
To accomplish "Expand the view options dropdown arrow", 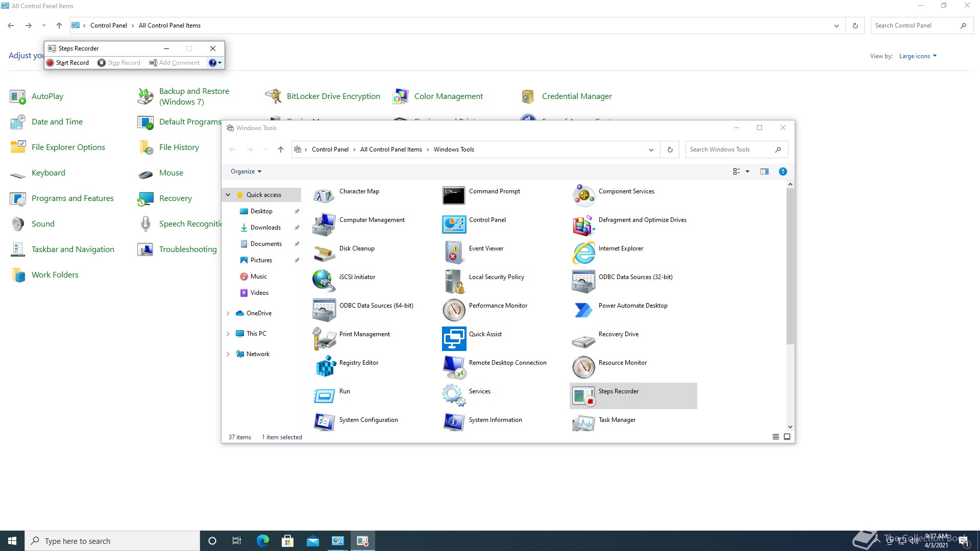I will coord(747,171).
